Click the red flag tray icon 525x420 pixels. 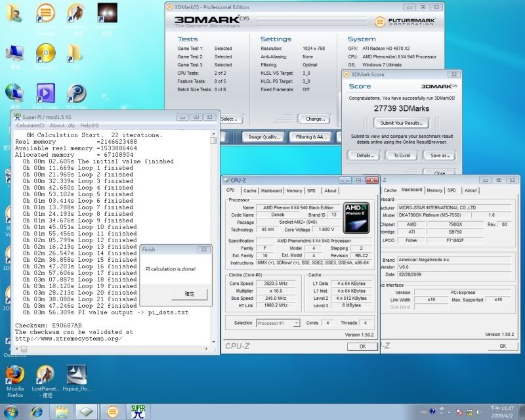[x=461, y=412]
